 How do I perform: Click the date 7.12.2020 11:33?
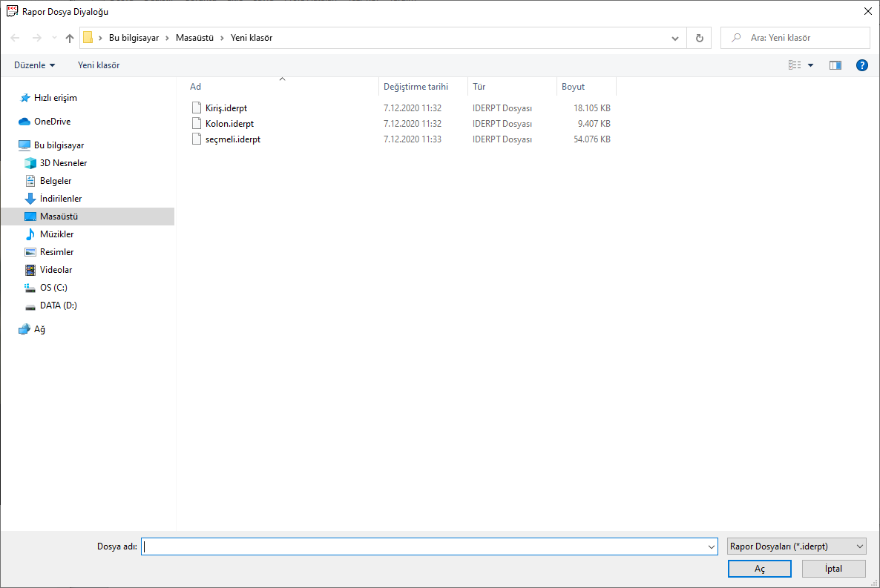tap(413, 139)
